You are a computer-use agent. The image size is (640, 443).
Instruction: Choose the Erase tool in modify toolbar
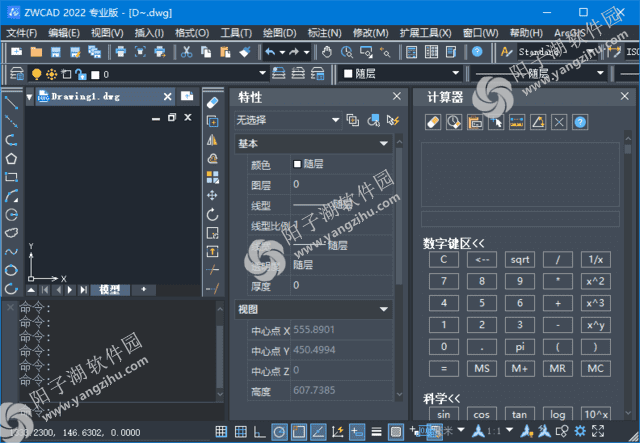(213, 103)
